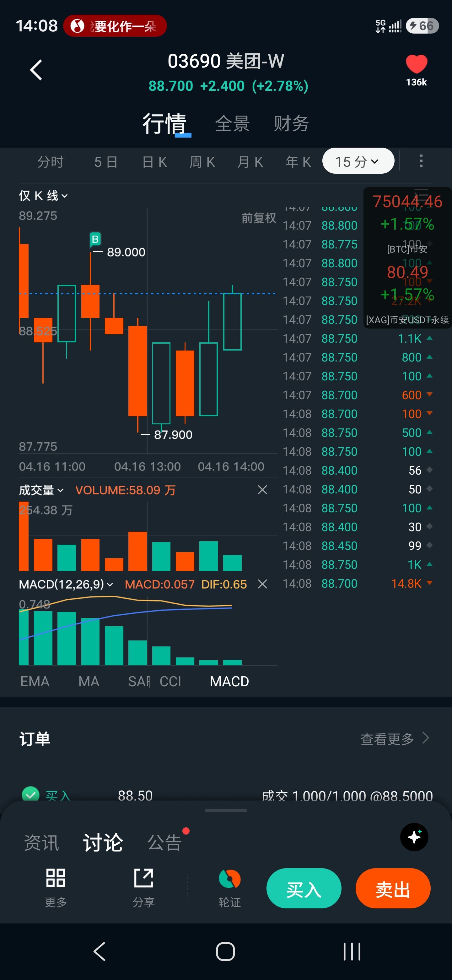This screenshot has height=980, width=452.
Task: Switch to the 全景 tab
Action: pyautogui.click(x=232, y=124)
